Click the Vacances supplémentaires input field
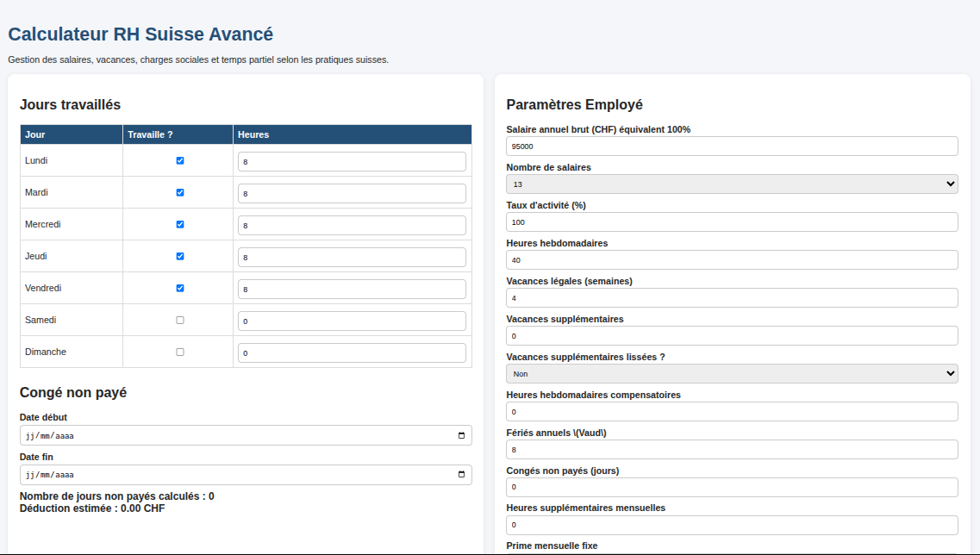Viewport: 980px width, 555px height. 732,335
